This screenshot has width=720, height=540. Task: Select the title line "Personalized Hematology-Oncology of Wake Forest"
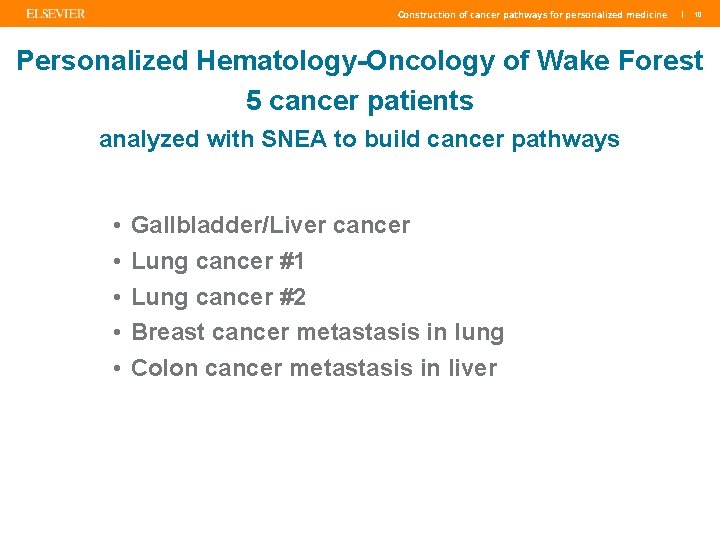click(360, 61)
